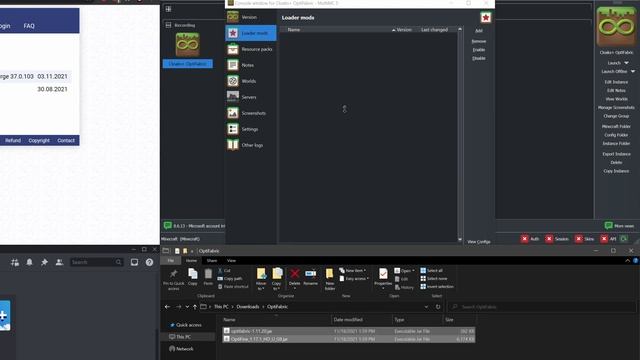This screenshot has width=640, height=360.
Task: Go back in File Explorer
Action: [167, 307]
